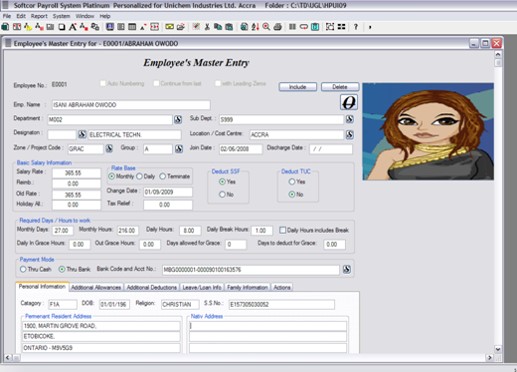This screenshot has height=372, width=517.
Task: Choose Yes under Deduct TUC
Action: [292, 182]
